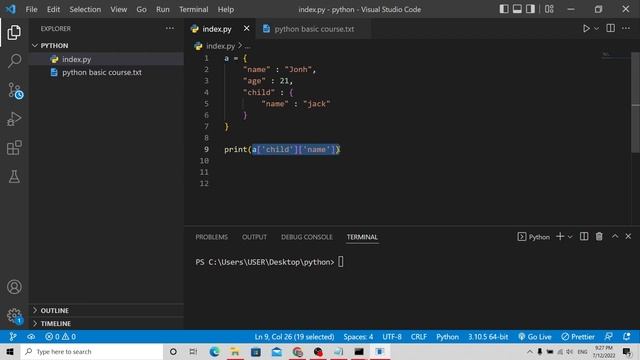Open the Run menu

[162, 9]
